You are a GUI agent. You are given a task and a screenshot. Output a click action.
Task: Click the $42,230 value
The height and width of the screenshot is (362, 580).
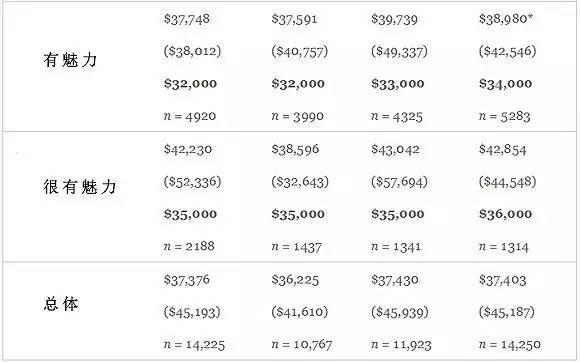click(188, 150)
